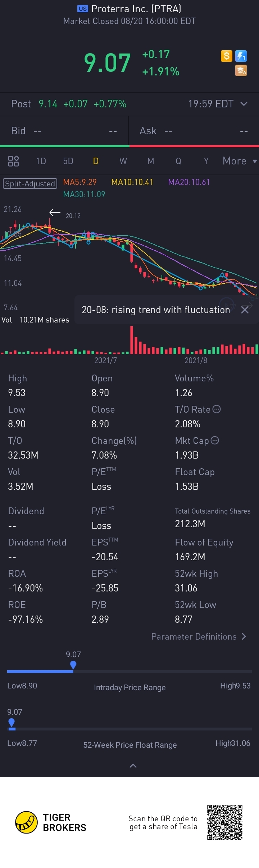Dismiss the rising trend notification
259x868 pixels.
pyautogui.click(x=245, y=310)
